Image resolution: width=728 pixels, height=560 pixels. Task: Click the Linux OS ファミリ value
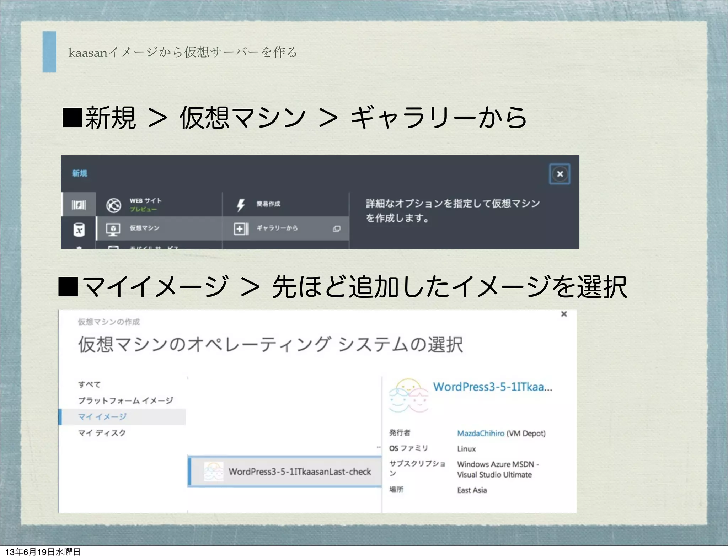click(x=466, y=449)
